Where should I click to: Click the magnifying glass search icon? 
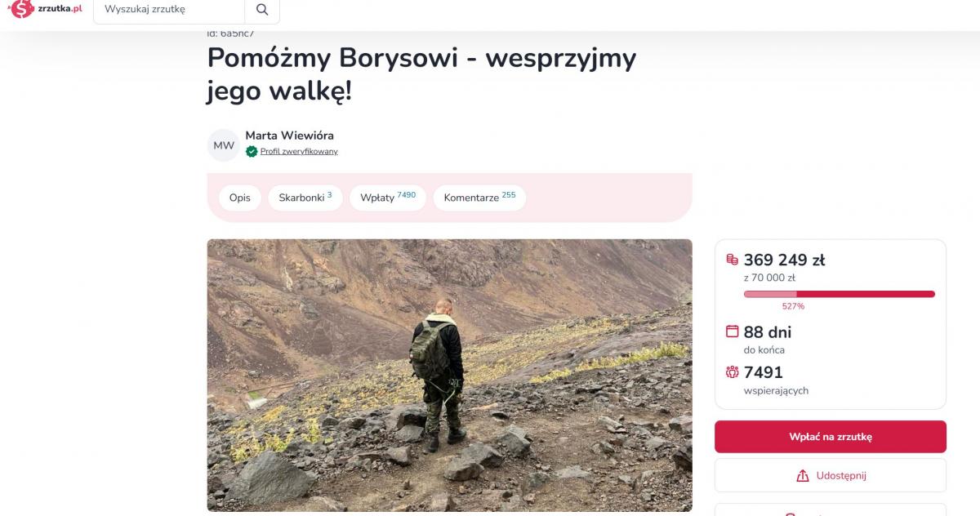point(262,10)
